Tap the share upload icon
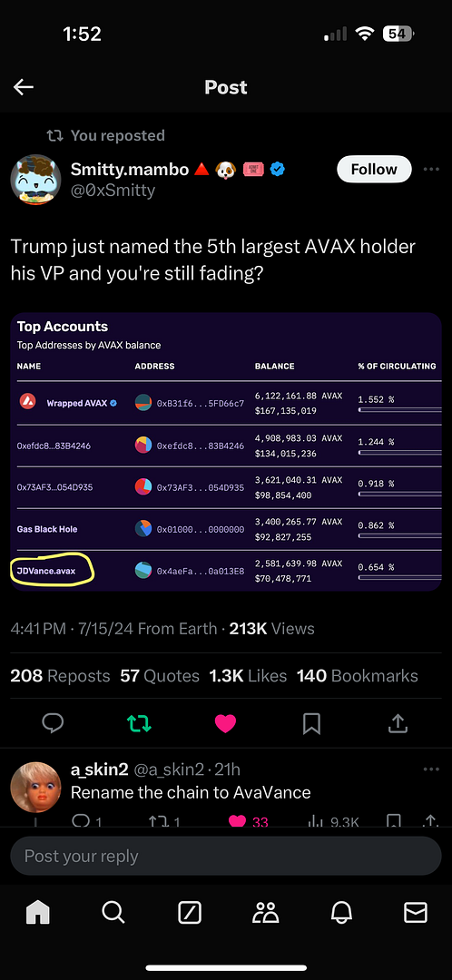 (x=398, y=724)
